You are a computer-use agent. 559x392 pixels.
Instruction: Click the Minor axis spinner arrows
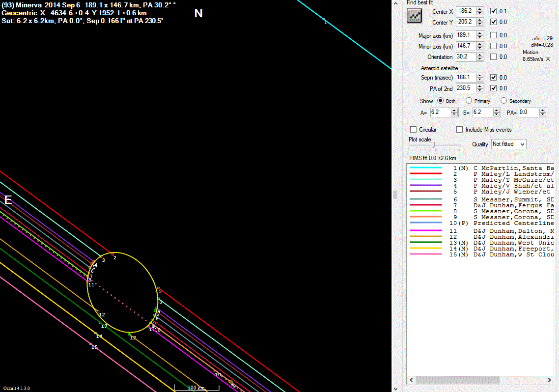click(480, 46)
